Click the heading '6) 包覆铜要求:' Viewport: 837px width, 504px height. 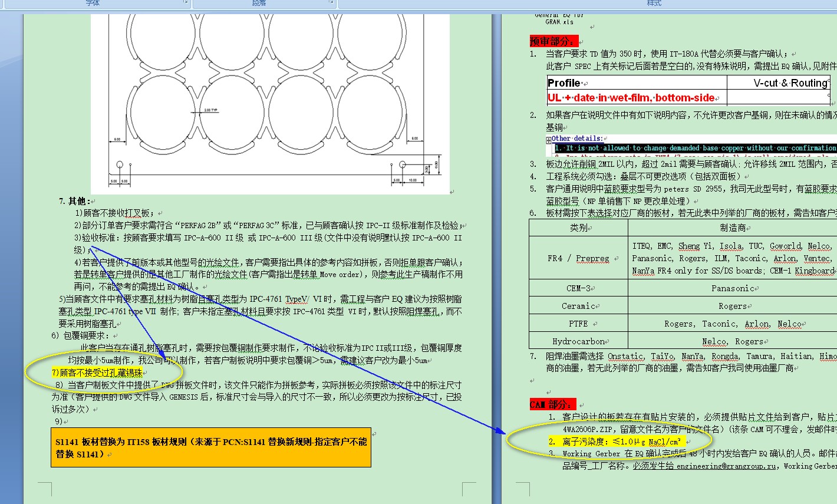point(80,335)
